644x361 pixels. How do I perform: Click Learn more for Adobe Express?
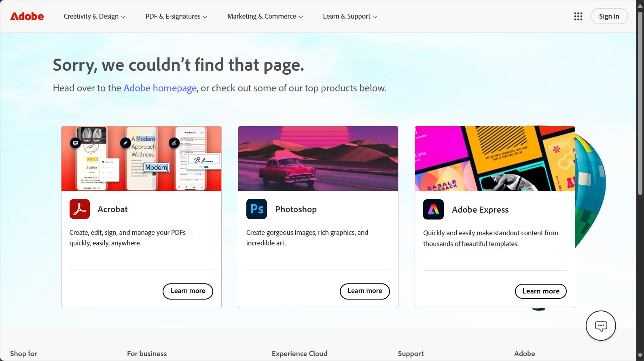pos(540,291)
